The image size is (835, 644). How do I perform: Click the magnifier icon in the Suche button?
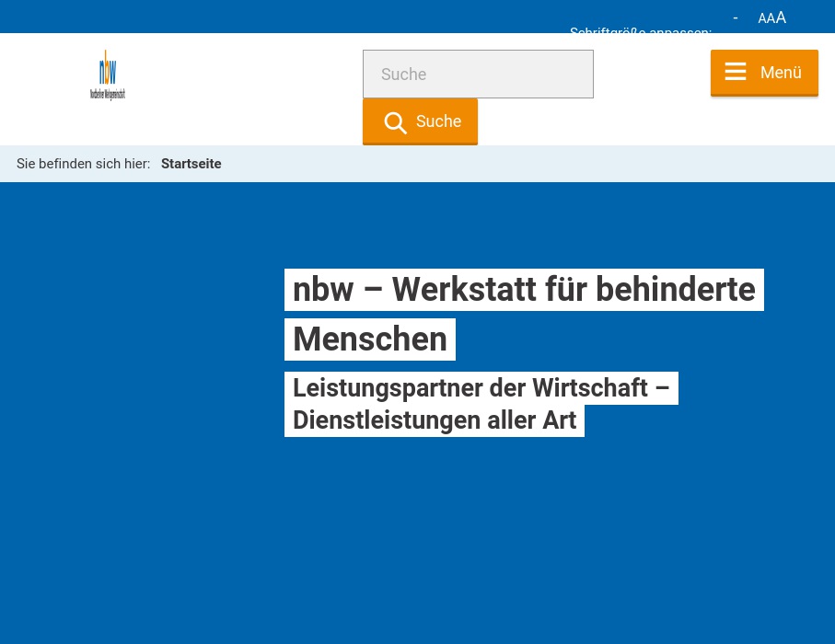point(396,122)
